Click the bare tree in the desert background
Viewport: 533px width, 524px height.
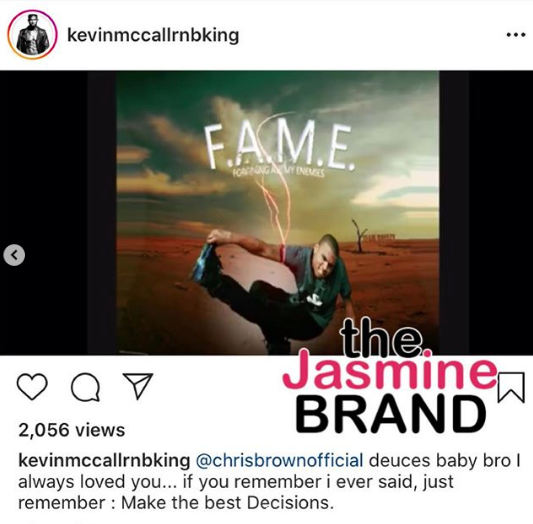tap(360, 235)
